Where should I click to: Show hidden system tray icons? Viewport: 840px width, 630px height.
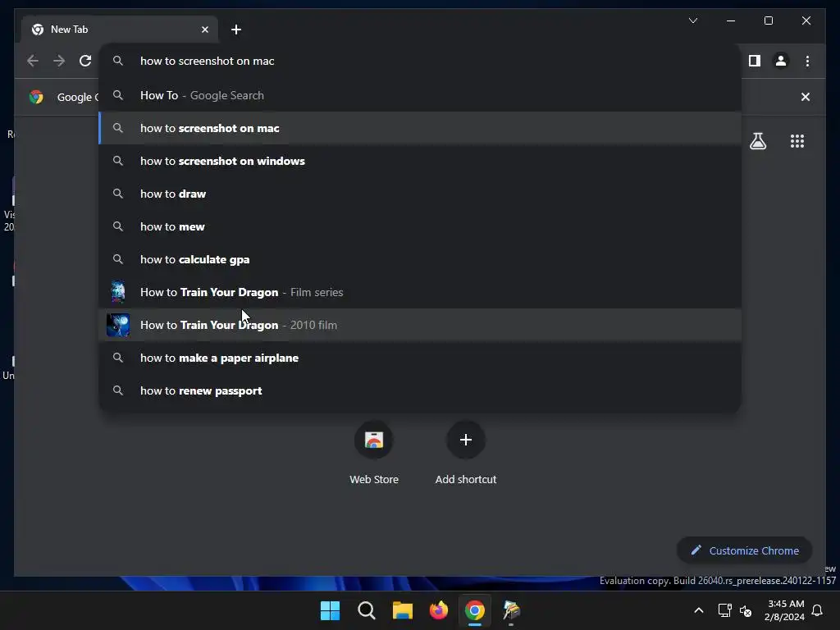click(x=699, y=610)
